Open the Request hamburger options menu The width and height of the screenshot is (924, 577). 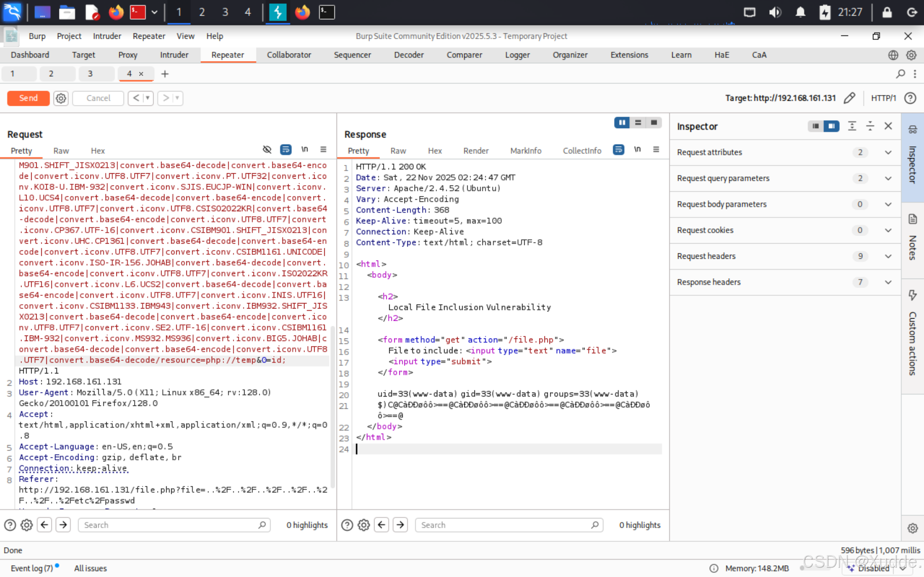point(323,149)
